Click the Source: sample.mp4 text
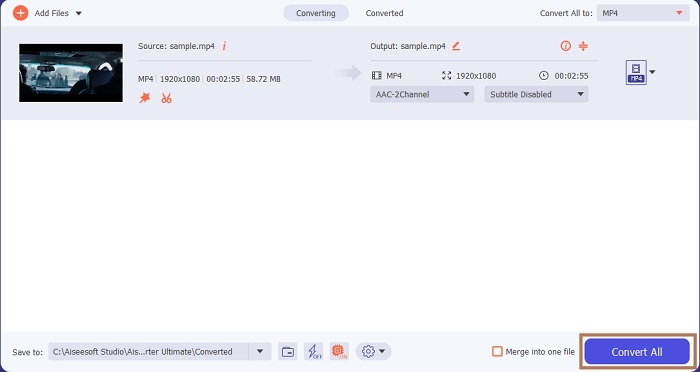Image resolution: width=700 pixels, height=372 pixels. [x=176, y=46]
